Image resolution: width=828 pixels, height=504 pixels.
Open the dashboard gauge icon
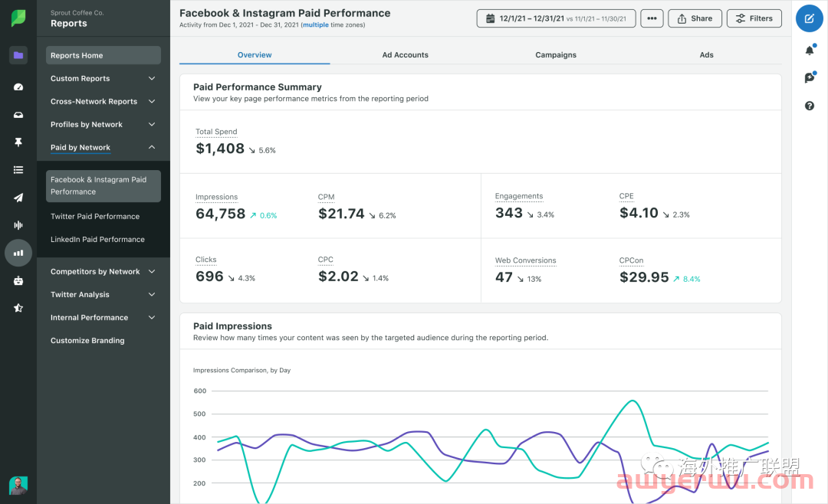click(18, 87)
